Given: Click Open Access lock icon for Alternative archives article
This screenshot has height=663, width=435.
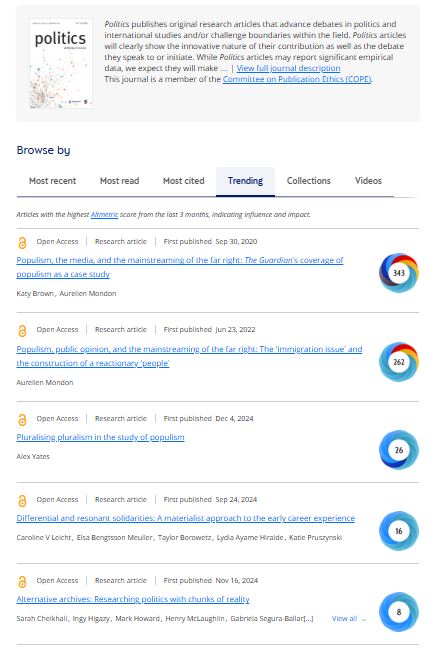Looking at the screenshot, I should 22,581.
